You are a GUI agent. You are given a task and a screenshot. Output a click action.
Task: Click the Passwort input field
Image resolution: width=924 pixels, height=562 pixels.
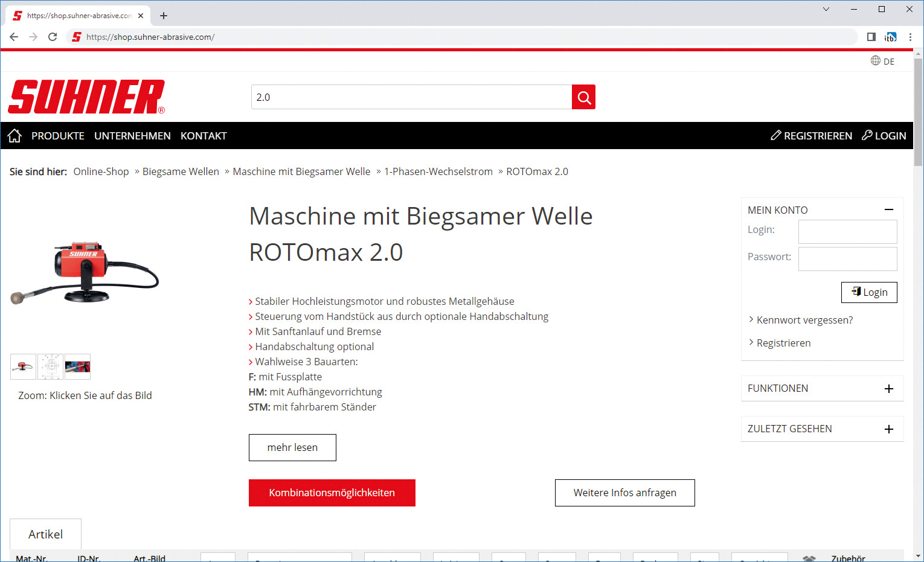coord(847,259)
